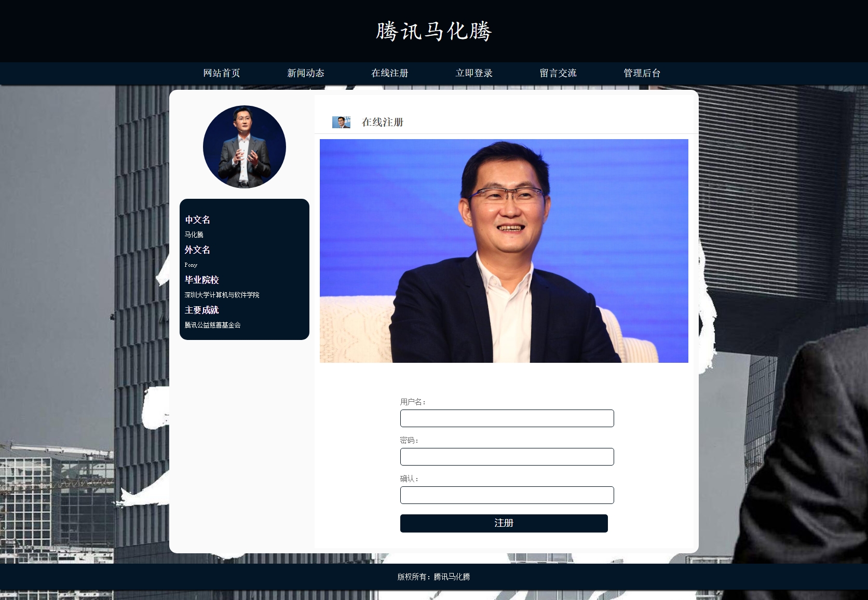
Task: Click the 马化腾 name value
Action: click(194, 235)
